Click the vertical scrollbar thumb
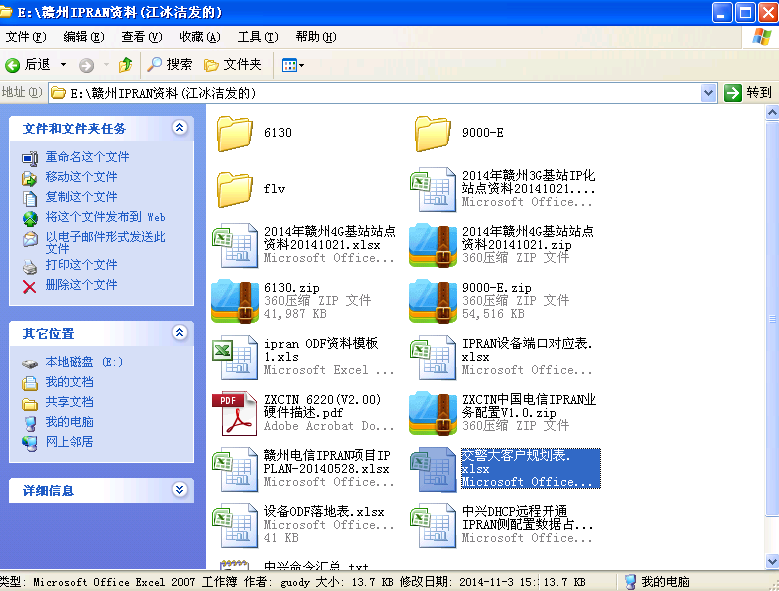The image size is (779, 591). pos(772,318)
